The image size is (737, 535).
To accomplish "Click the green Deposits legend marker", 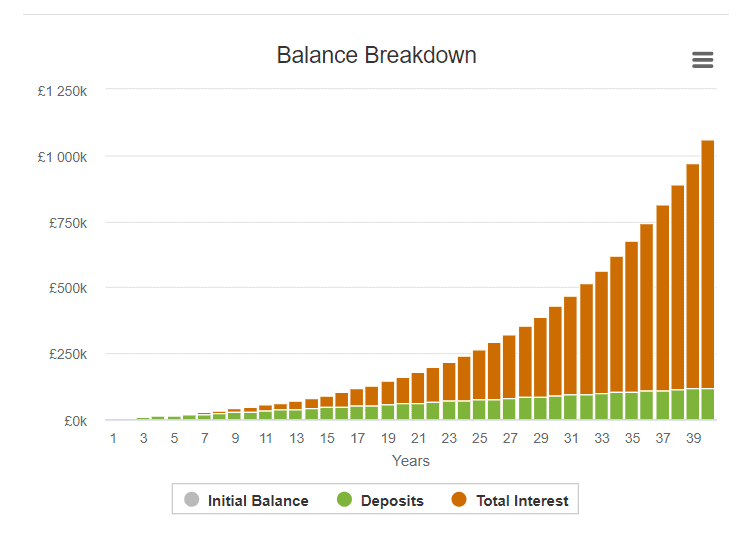I will [345, 500].
